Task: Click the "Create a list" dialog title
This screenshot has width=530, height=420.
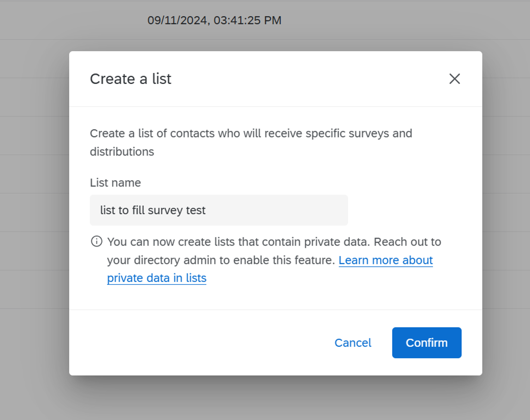Action: (131, 79)
